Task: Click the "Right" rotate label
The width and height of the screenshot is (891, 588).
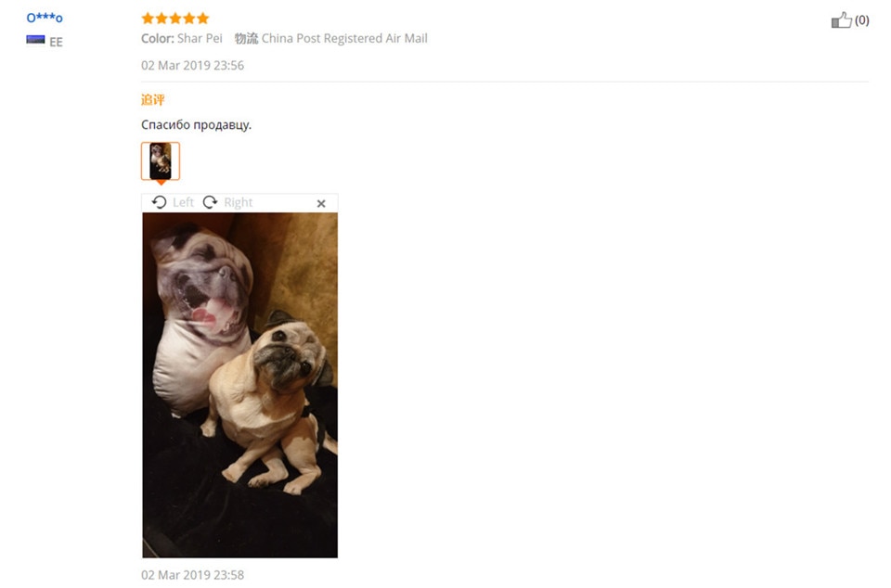Action: point(239,202)
